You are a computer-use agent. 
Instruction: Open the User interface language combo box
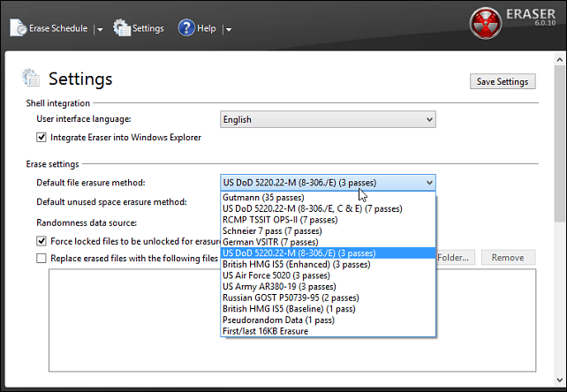(328, 119)
